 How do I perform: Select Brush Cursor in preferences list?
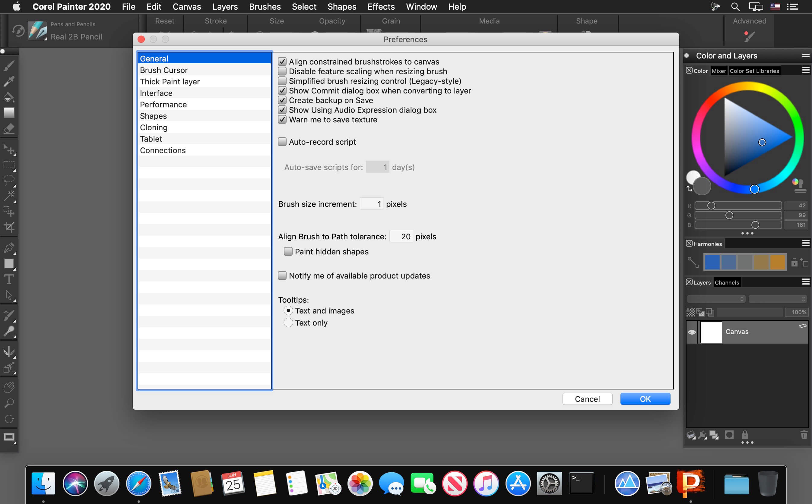click(x=205, y=70)
